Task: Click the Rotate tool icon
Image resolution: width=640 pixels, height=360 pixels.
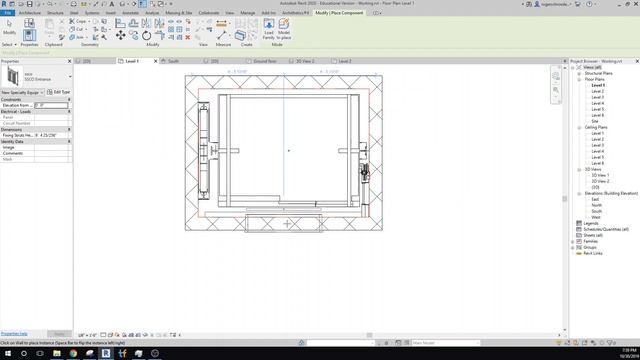Action: 147,36
